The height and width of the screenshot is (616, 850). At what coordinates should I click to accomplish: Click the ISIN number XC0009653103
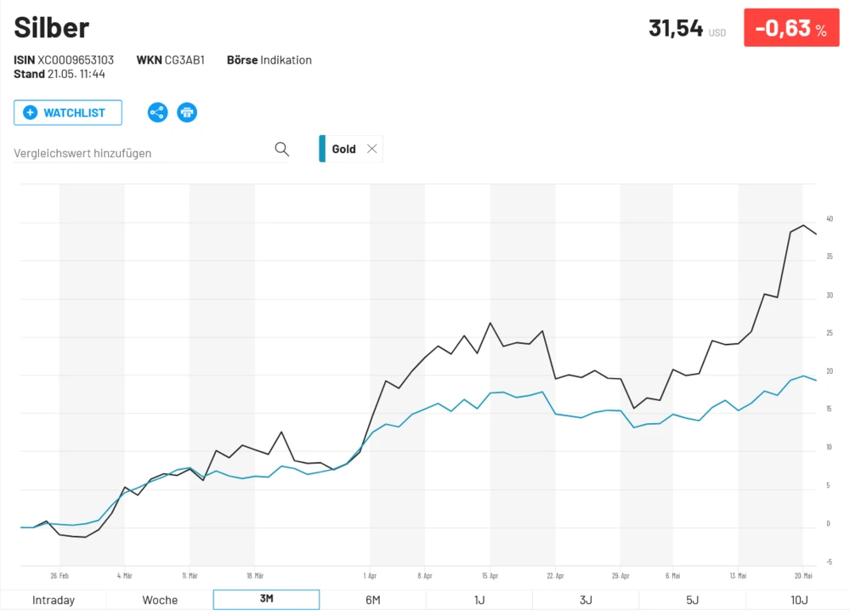click(x=76, y=60)
